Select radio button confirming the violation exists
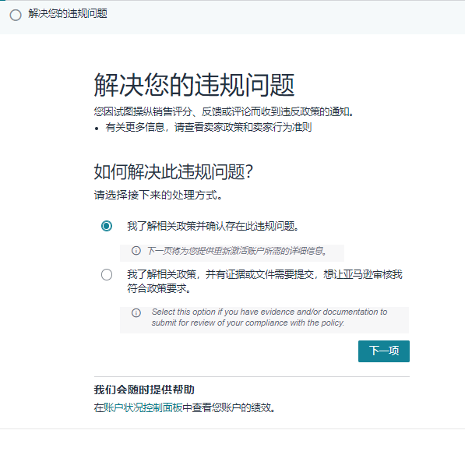Screen dimensions: 465x476 click(107, 226)
